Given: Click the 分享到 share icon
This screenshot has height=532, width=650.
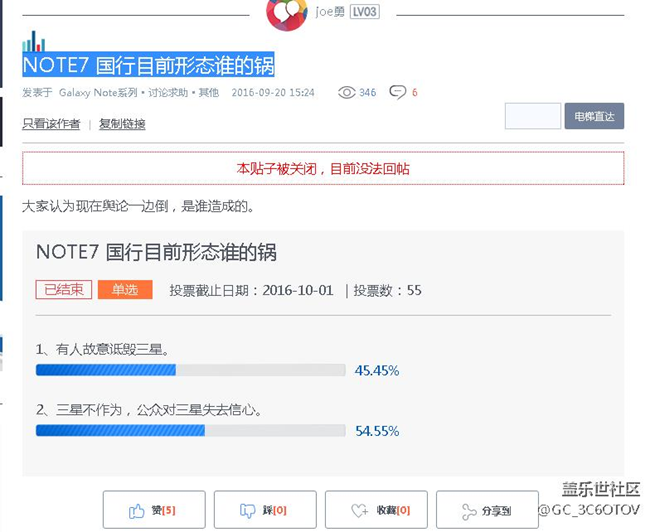Looking at the screenshot, I should [469, 511].
